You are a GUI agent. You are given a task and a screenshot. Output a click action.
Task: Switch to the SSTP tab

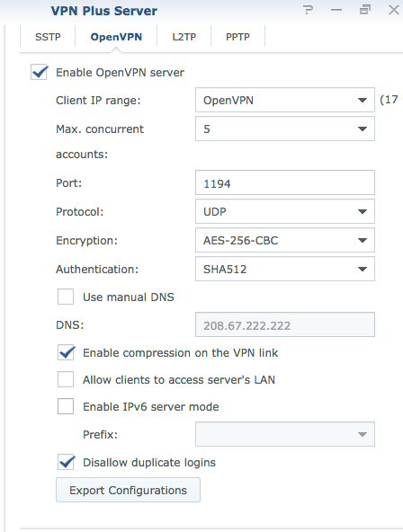(x=48, y=37)
